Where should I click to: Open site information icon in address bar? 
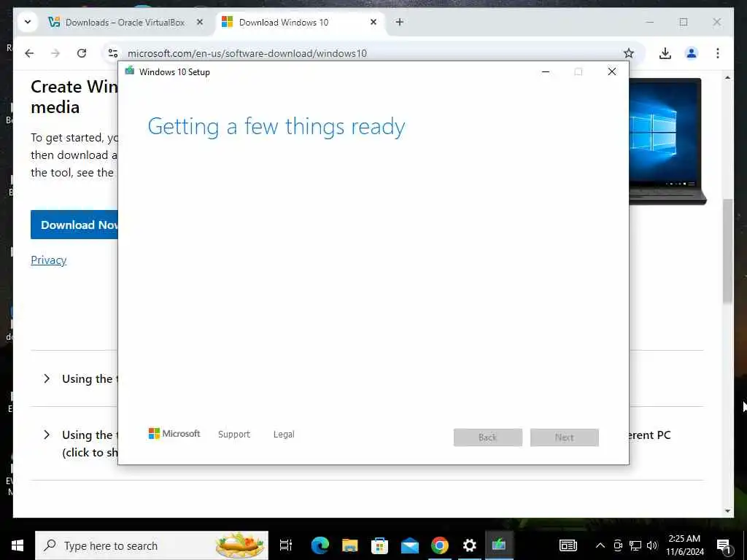(113, 53)
